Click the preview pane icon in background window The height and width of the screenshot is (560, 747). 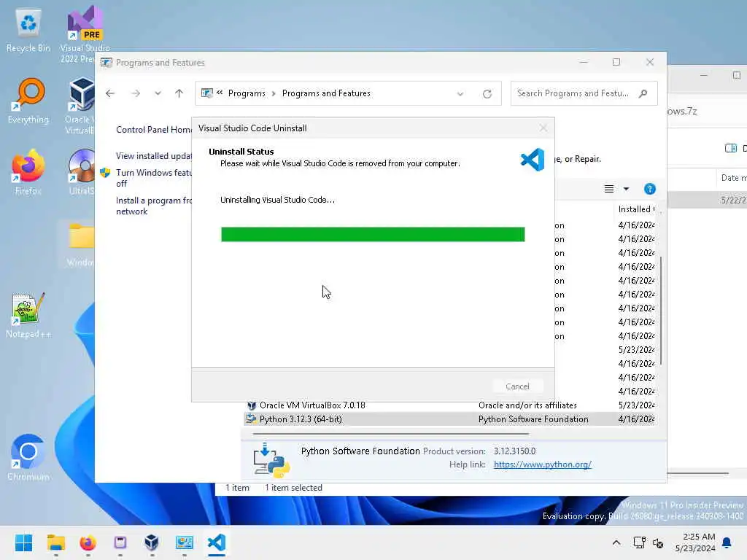(x=730, y=148)
